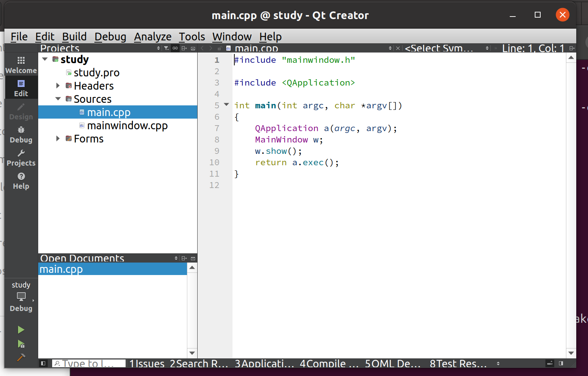Switch to Welcome mode in the sidebar

tap(21, 65)
